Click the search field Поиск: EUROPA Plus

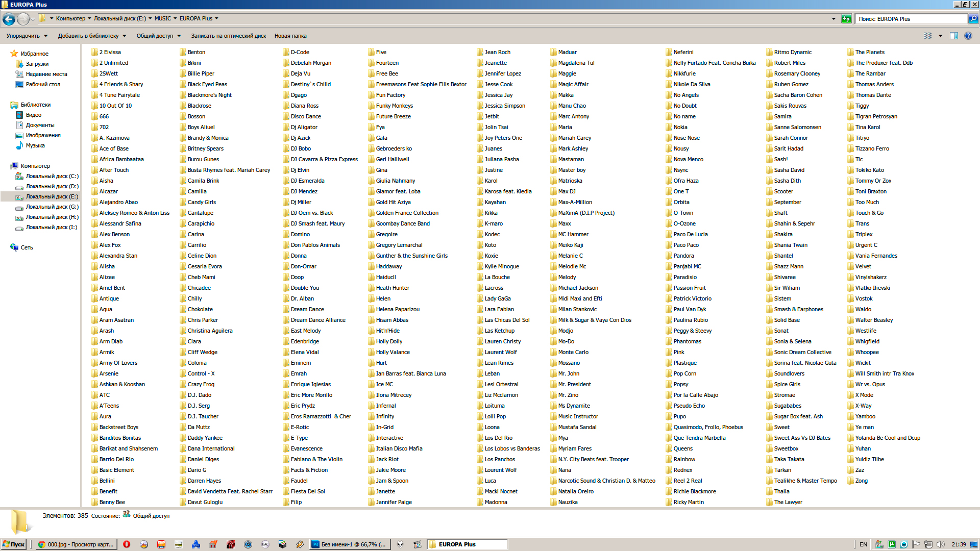click(x=911, y=19)
